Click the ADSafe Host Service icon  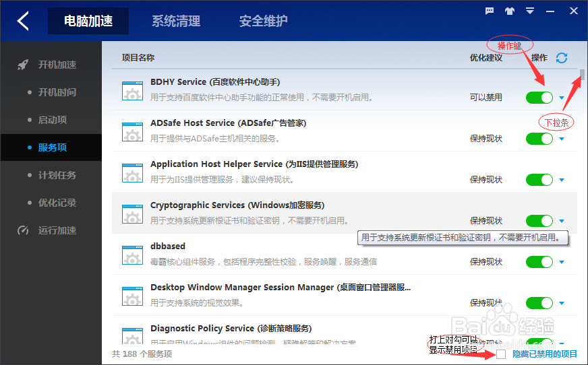(x=132, y=132)
